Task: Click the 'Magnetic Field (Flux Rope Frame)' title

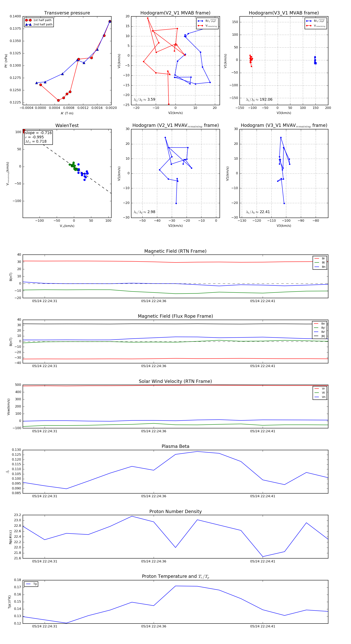Action: point(175,316)
